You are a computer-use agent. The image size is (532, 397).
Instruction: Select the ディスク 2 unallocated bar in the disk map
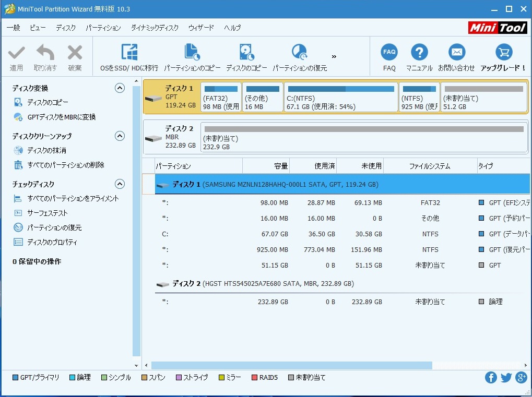(x=363, y=137)
